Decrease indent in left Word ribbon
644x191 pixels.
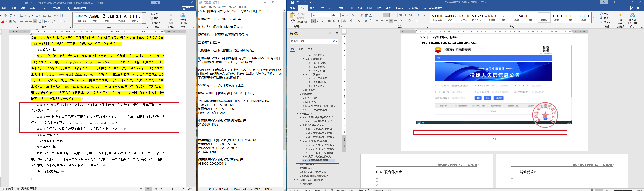pos(44,15)
